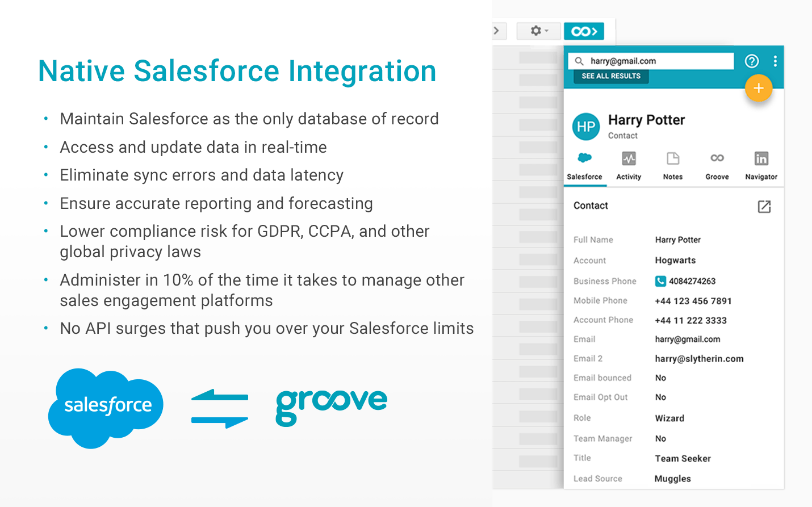This screenshot has height=507, width=812.
Task: Click the help question mark icon
Action: click(x=751, y=61)
